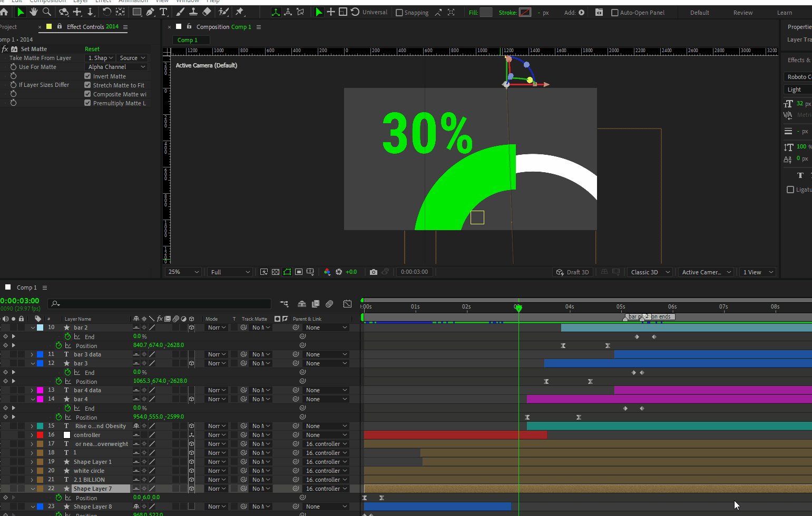
Task: Open composition mini-flowchart icon
Action: (285, 304)
